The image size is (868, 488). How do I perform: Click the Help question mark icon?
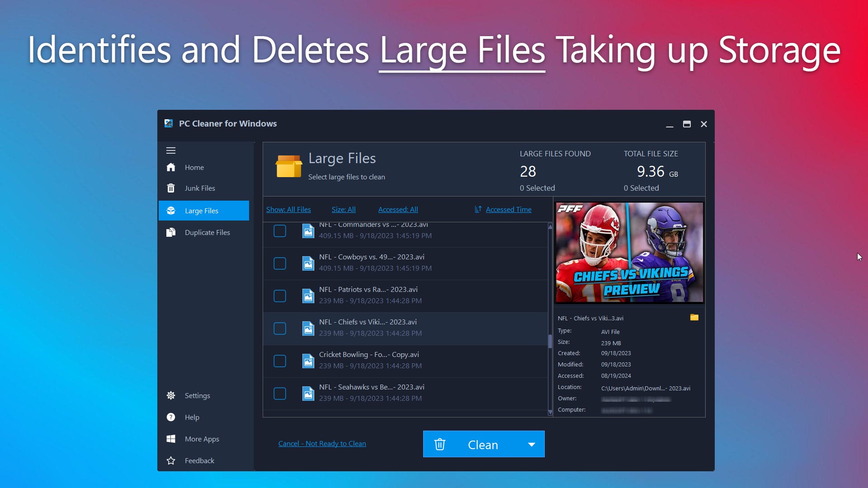171,417
